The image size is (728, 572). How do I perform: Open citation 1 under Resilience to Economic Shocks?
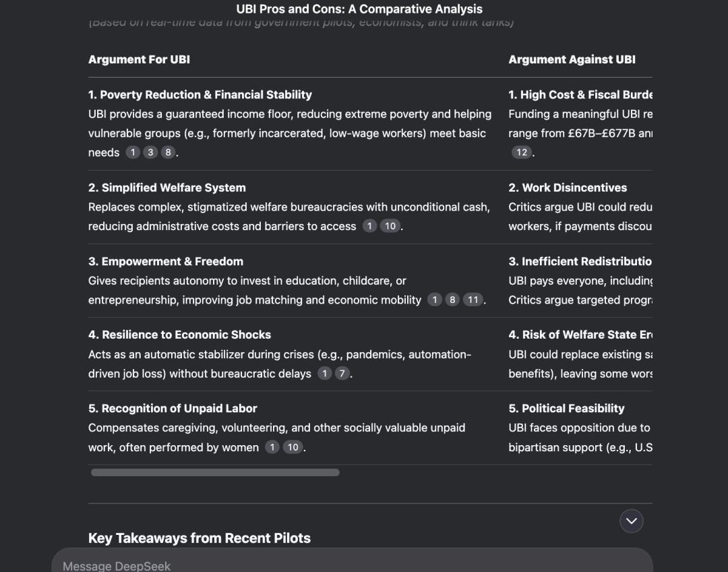(x=324, y=374)
